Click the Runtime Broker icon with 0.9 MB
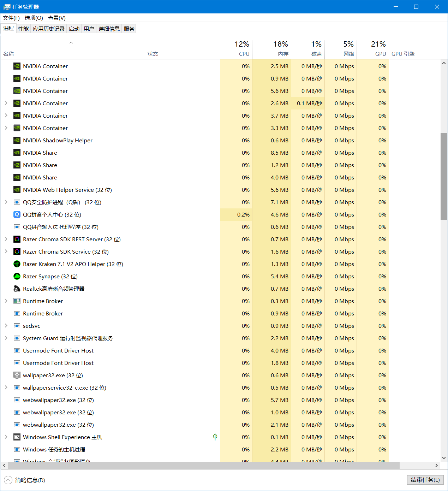448x491 pixels. tap(17, 313)
